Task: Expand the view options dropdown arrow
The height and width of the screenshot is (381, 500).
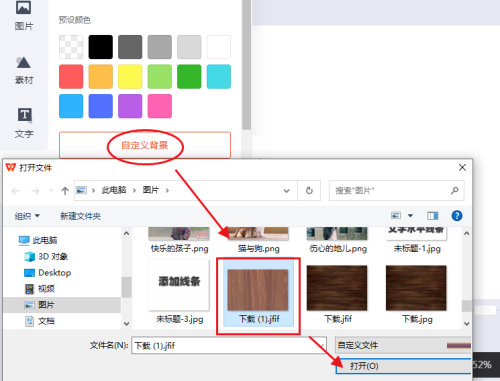Action: click(x=411, y=216)
